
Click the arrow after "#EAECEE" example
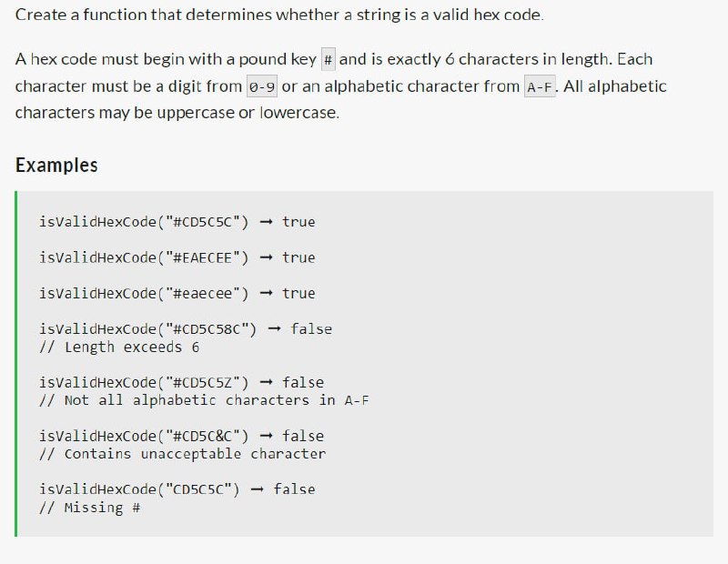click(266, 257)
